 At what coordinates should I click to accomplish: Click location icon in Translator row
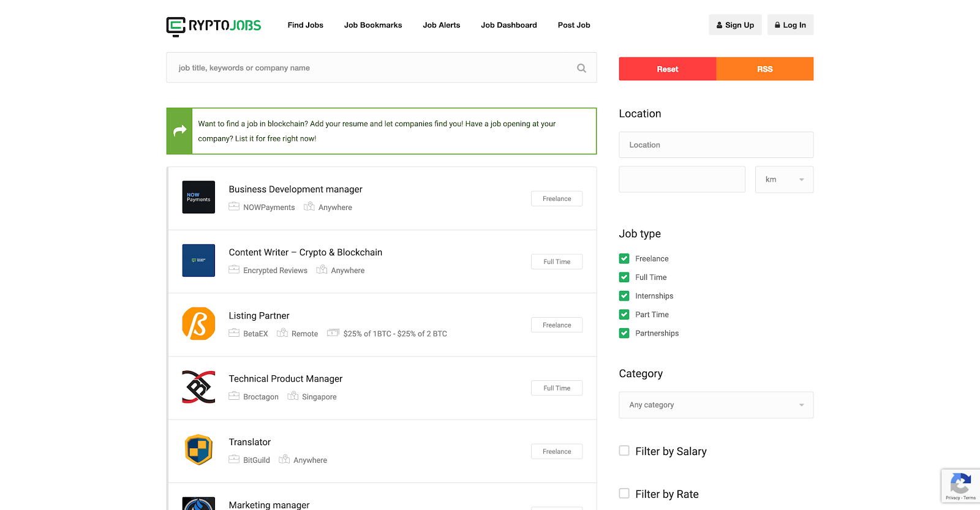[284, 459]
